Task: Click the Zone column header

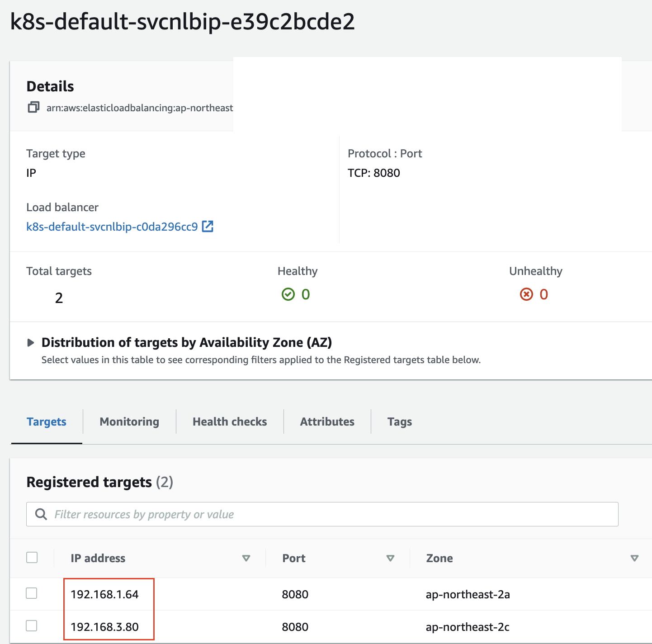Action: pyautogui.click(x=439, y=558)
